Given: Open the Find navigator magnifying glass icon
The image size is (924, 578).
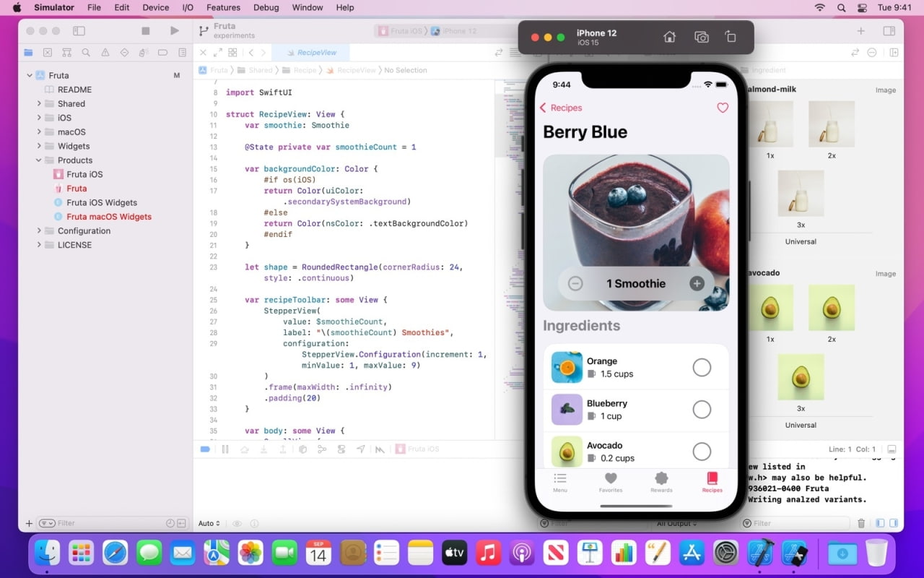Looking at the screenshot, I should pos(87,52).
